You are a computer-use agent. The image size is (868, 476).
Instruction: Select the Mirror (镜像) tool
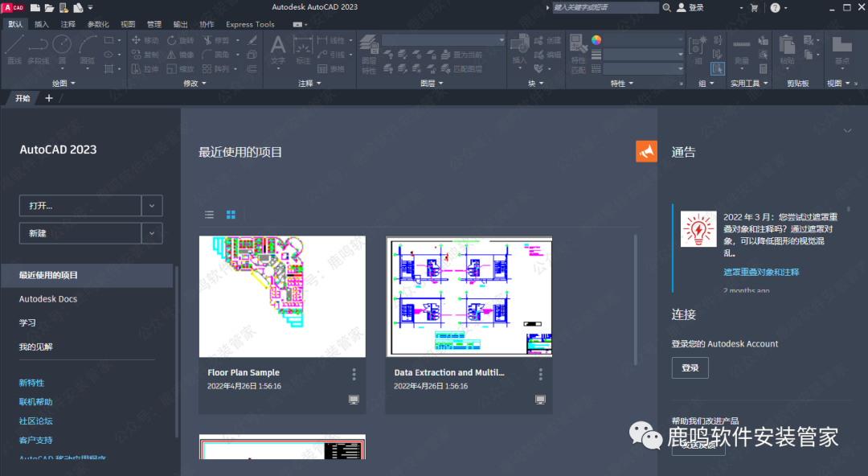[181, 55]
